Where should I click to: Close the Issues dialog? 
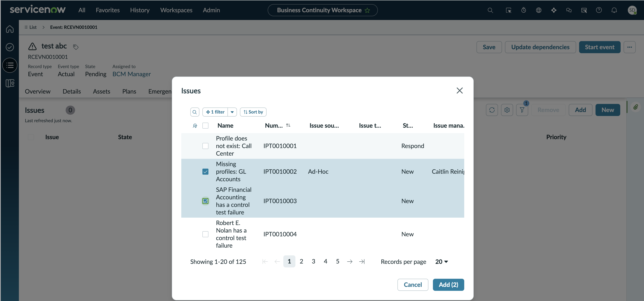tap(460, 91)
